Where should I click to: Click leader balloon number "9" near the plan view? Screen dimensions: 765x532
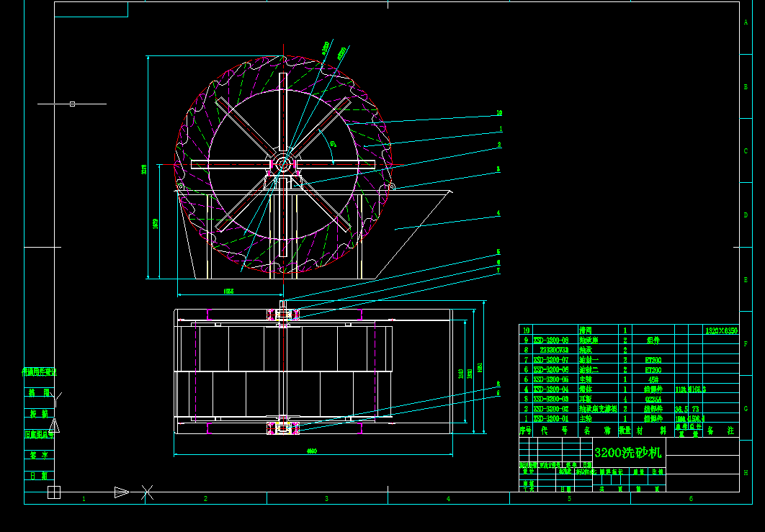point(498,392)
